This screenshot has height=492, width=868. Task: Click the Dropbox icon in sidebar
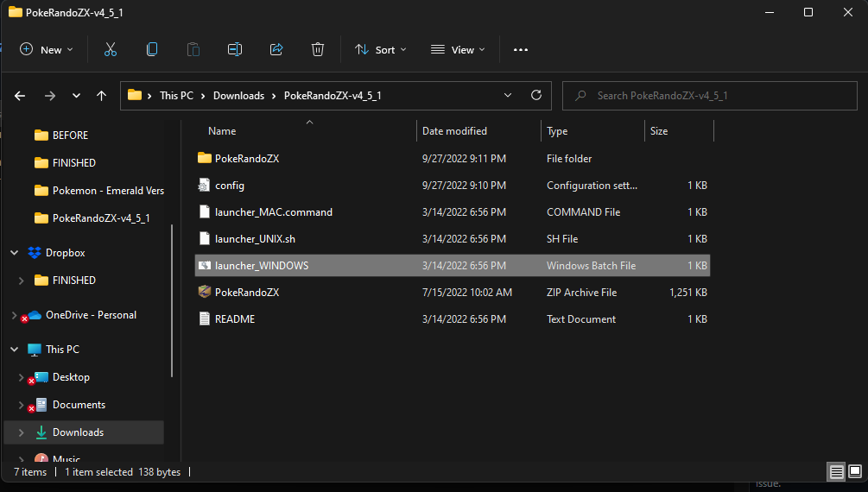click(35, 252)
